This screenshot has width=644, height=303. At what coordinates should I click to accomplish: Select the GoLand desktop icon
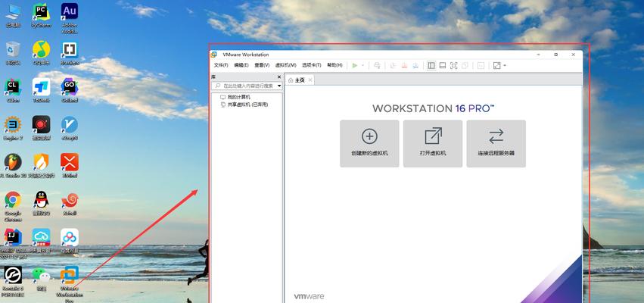click(70, 90)
